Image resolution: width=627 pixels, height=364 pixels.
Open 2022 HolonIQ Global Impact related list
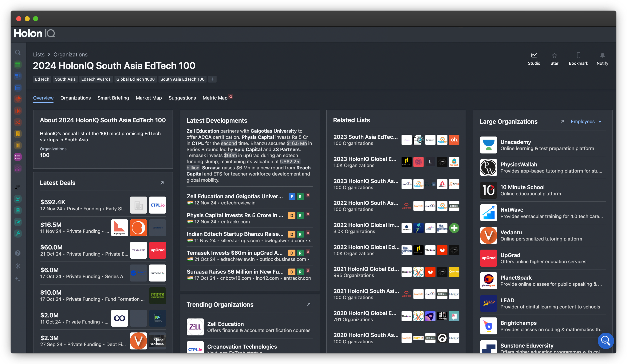click(396, 228)
